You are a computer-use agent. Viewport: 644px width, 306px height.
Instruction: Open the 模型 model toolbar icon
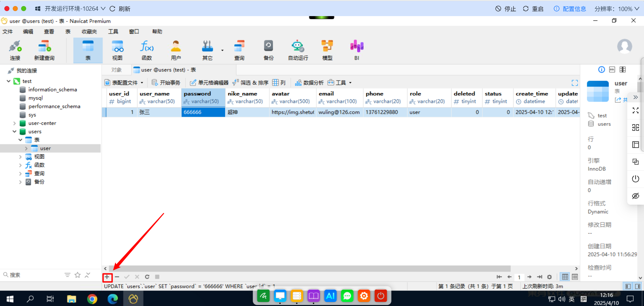[x=327, y=50]
